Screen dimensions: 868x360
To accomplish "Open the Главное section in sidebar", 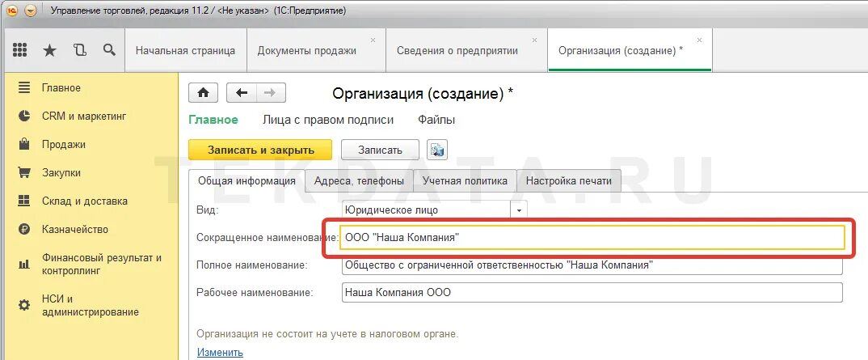I will point(61,88).
